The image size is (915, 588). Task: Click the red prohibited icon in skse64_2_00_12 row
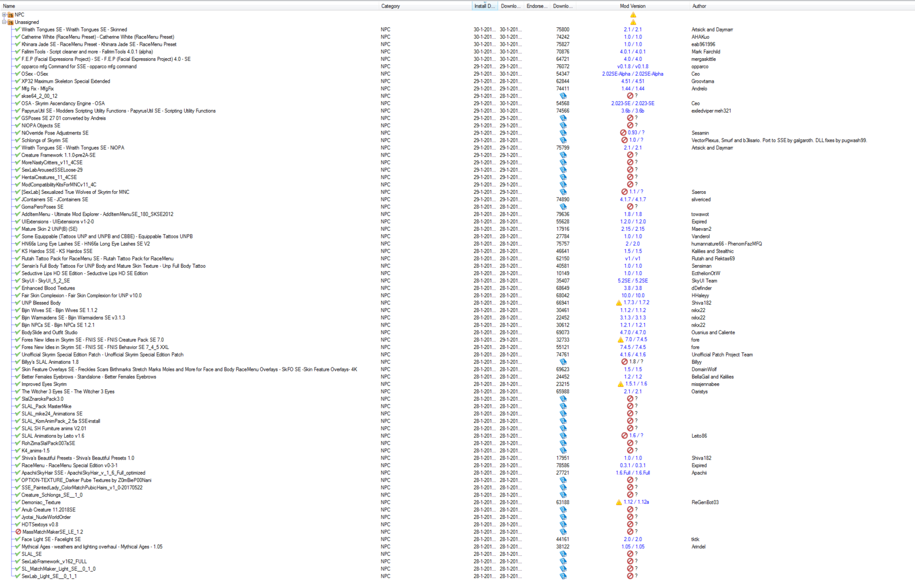point(630,96)
